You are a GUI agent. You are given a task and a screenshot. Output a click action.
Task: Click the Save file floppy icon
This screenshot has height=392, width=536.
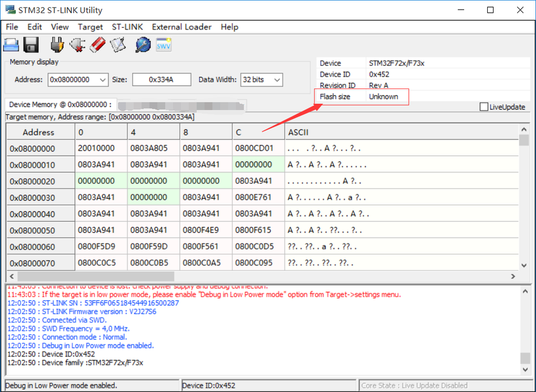click(x=31, y=45)
